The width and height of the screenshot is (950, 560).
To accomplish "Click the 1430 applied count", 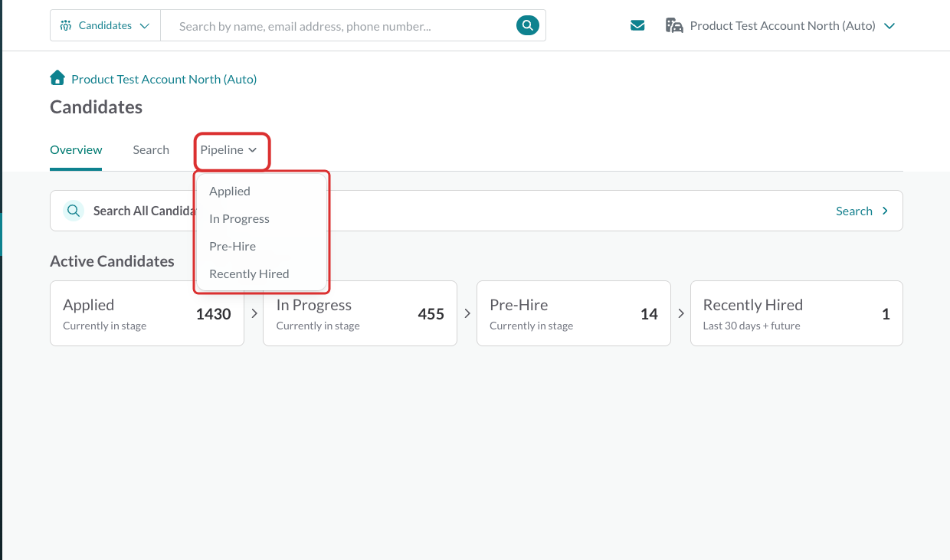I will pyautogui.click(x=213, y=314).
